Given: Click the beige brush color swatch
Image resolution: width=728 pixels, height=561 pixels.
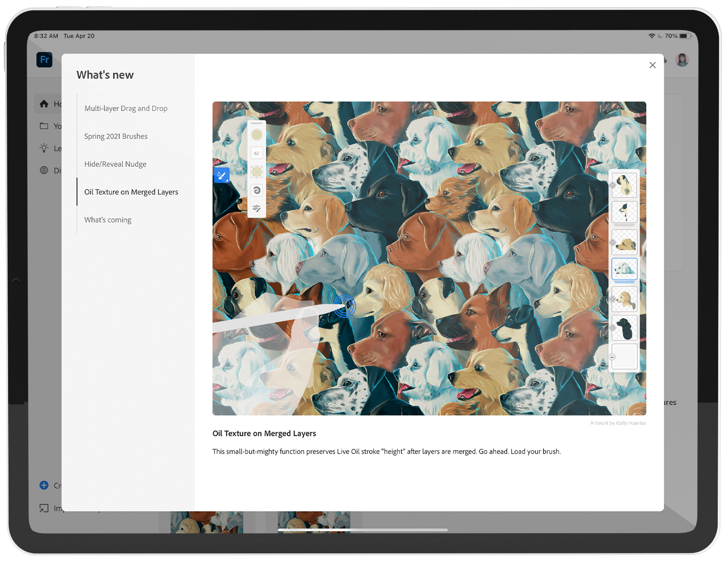Looking at the screenshot, I should [257, 135].
